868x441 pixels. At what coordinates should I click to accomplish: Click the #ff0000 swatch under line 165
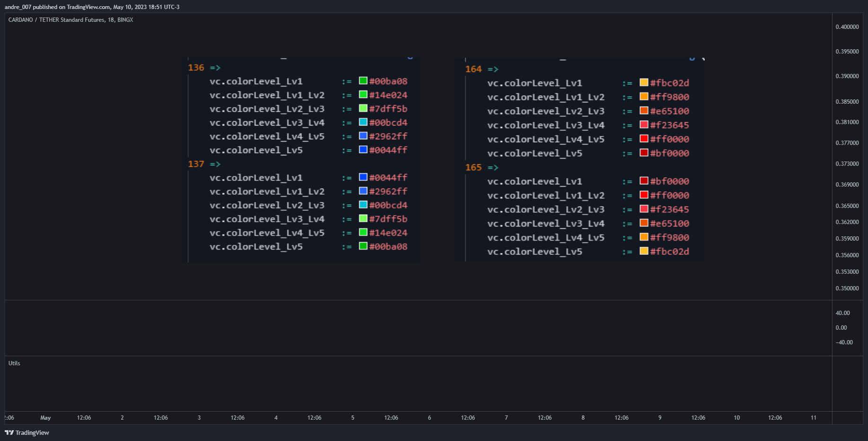point(644,195)
